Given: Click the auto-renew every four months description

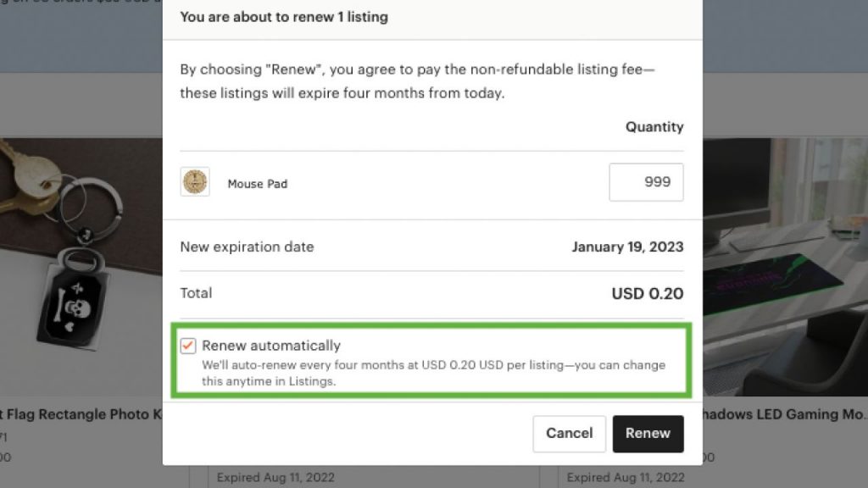Looking at the screenshot, I should pos(432,373).
